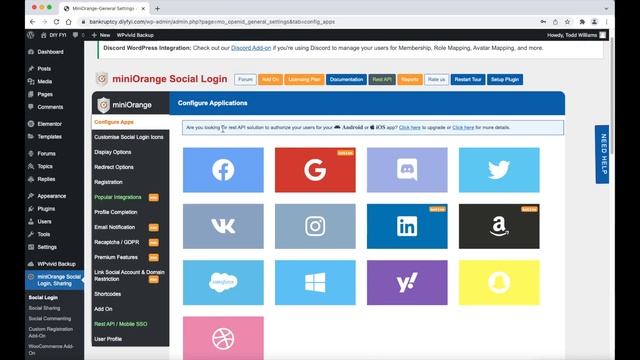Open the Discord app configuration tile
The height and width of the screenshot is (360, 640).
coord(407,170)
